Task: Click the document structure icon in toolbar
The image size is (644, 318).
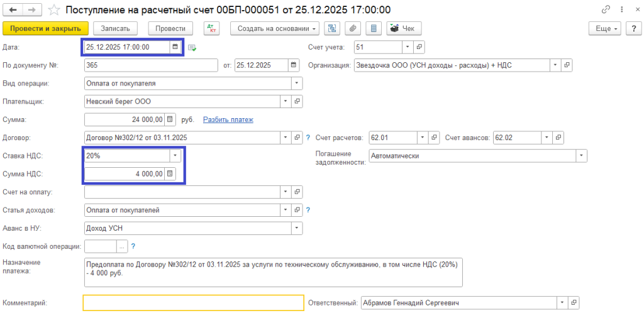Action: (333, 28)
